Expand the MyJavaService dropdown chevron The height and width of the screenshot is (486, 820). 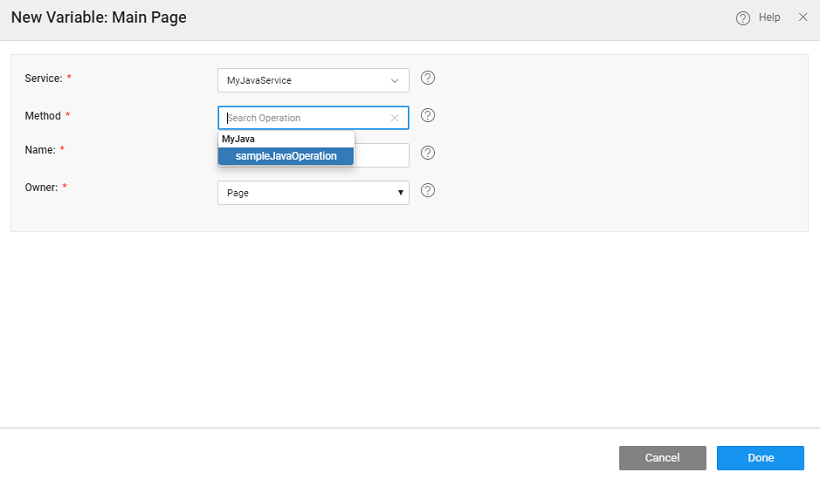pyautogui.click(x=394, y=80)
